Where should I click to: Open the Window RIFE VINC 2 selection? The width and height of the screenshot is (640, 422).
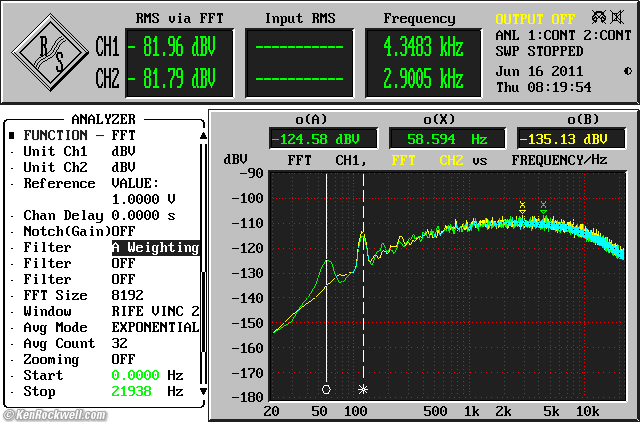154,311
